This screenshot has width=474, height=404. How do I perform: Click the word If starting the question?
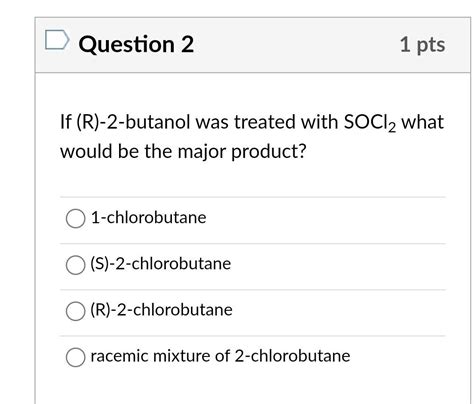66,122
